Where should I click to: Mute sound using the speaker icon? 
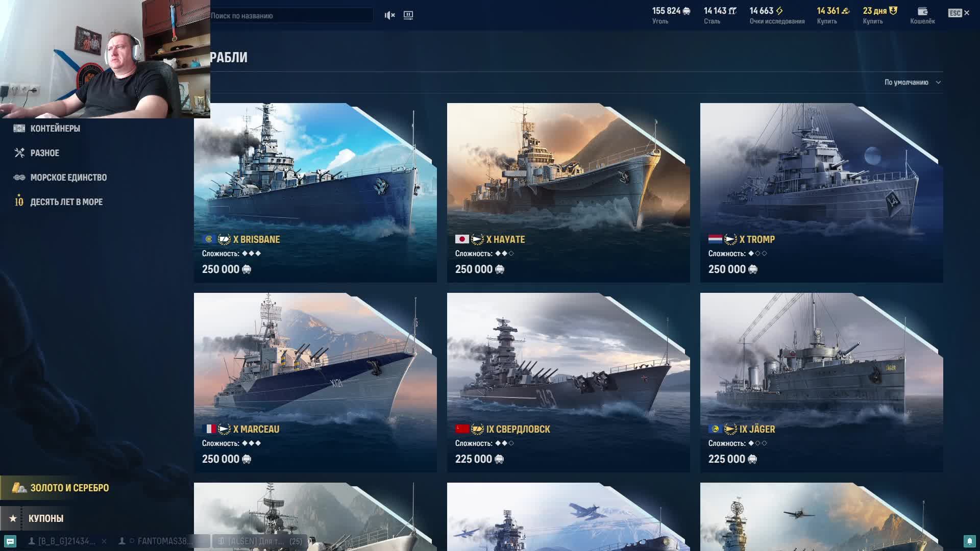point(390,15)
